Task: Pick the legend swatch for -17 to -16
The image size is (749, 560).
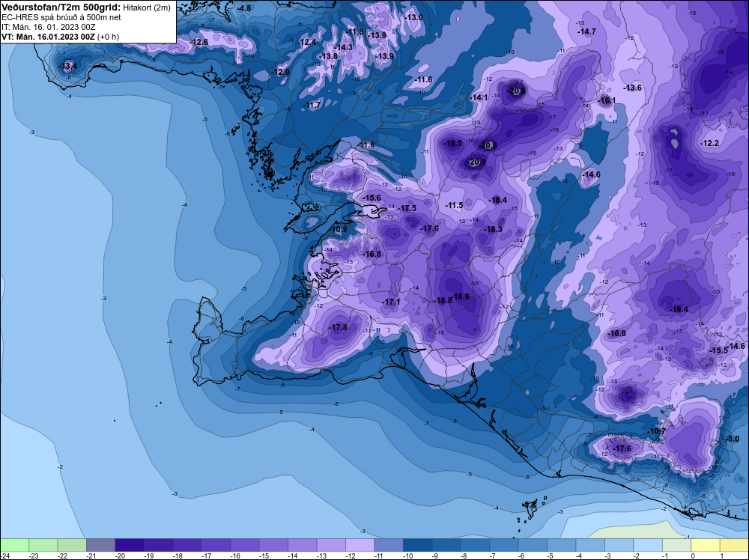Action: pos(216,545)
